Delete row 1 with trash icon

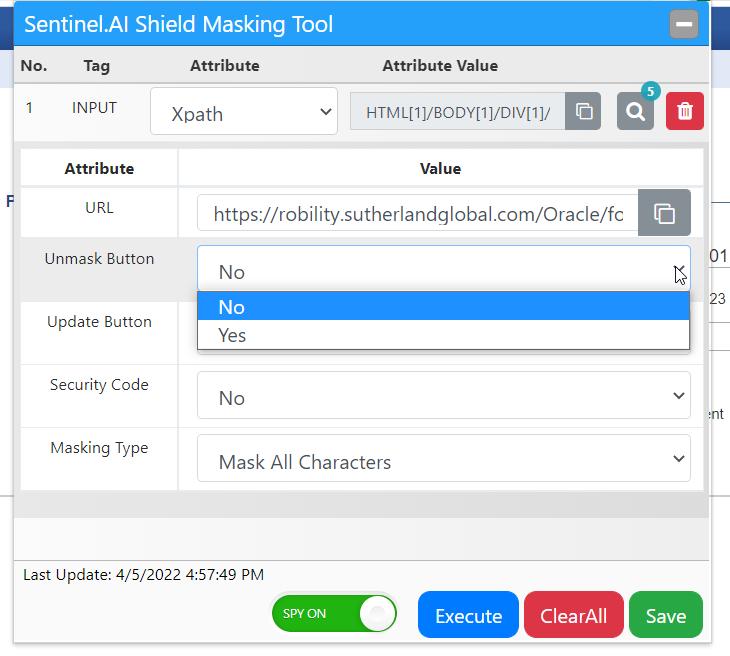coord(685,111)
